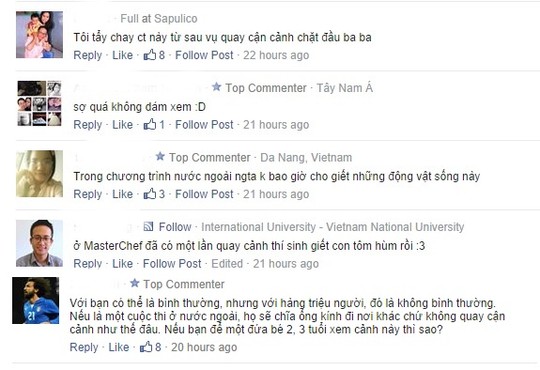Like the MasterChef tôm hùm comment

[123, 264]
